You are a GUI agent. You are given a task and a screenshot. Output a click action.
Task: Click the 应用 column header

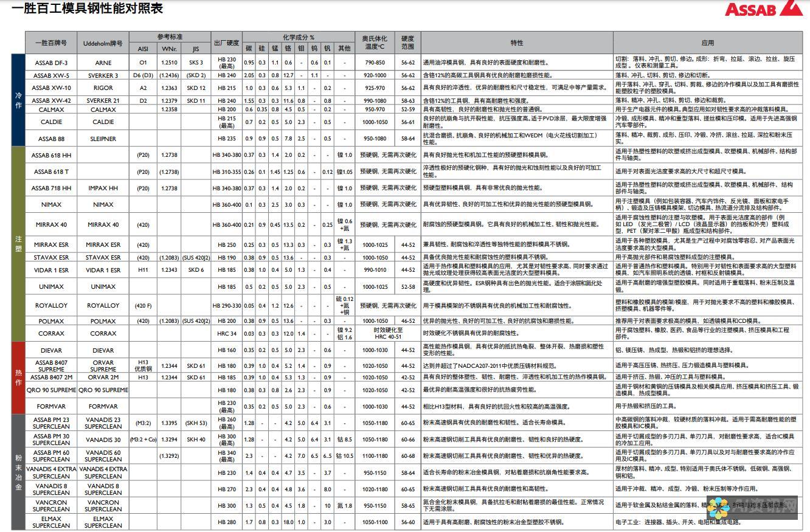(707, 43)
